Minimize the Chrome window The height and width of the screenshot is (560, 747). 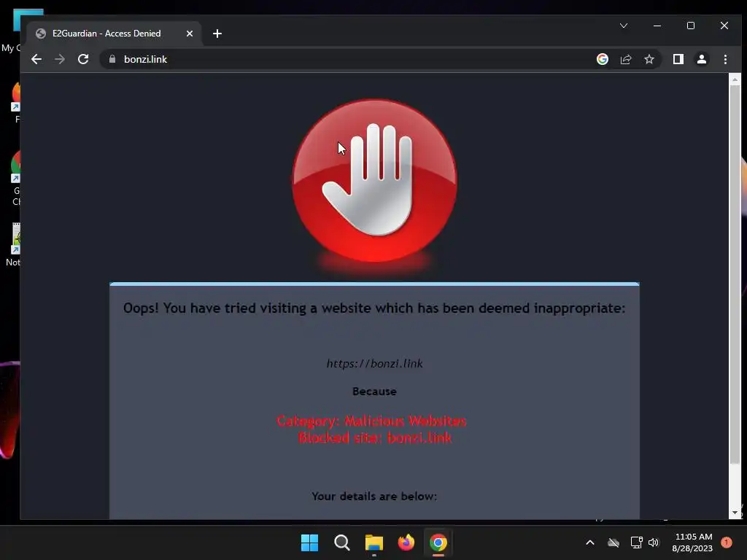click(657, 26)
